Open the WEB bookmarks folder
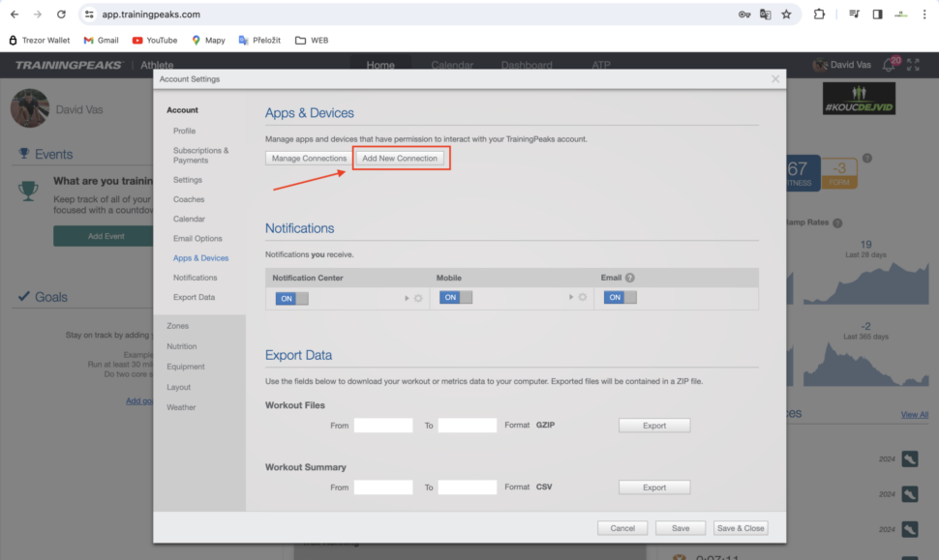This screenshot has height=560, width=939. [x=312, y=40]
